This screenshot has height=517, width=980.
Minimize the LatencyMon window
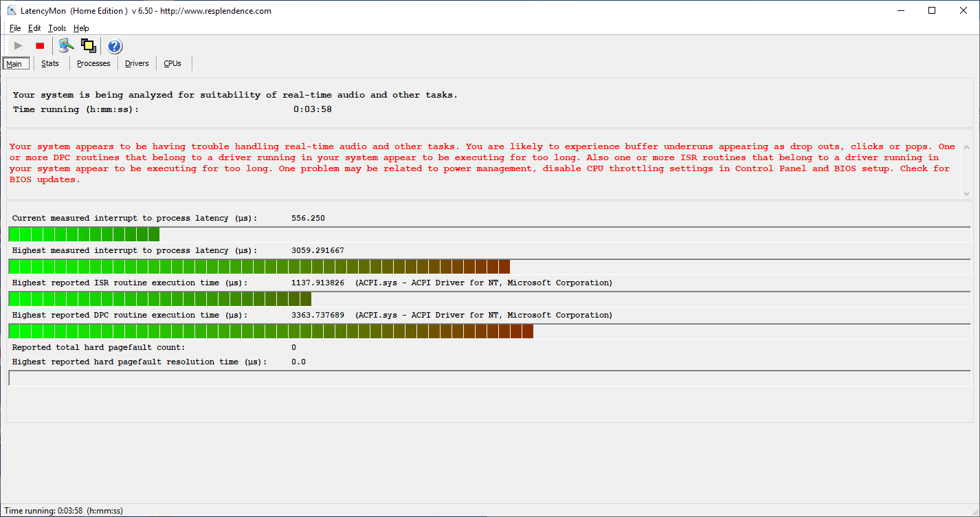(x=900, y=10)
